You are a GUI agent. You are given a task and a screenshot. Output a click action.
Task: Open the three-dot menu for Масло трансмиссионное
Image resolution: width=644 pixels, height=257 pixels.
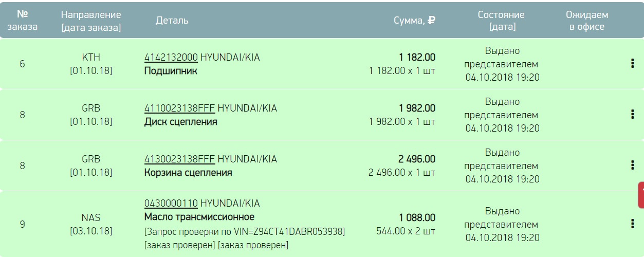click(632, 224)
